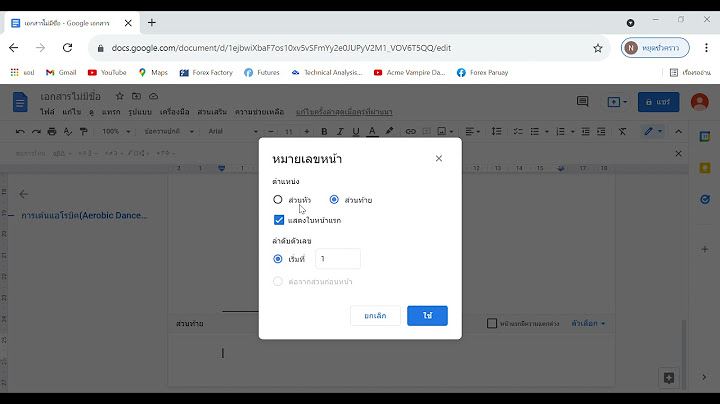Open the insert image dropdown
Screen dimensions: 720x404
pos(445,132)
